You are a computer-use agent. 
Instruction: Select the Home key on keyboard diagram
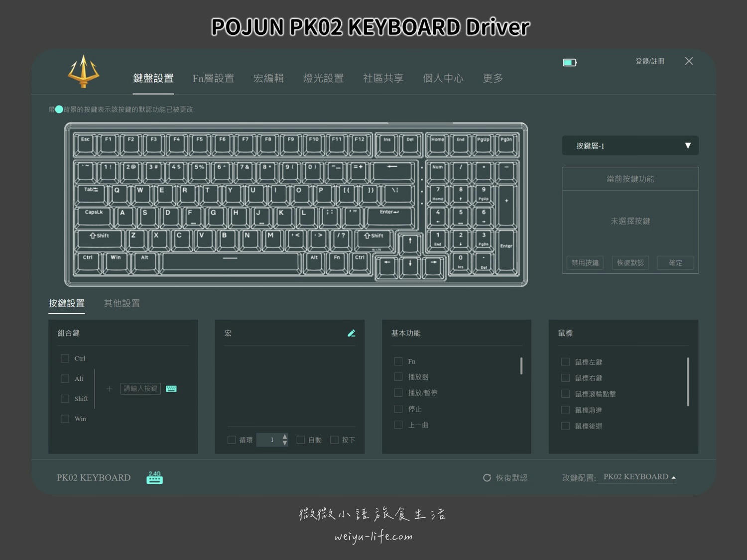(x=438, y=144)
